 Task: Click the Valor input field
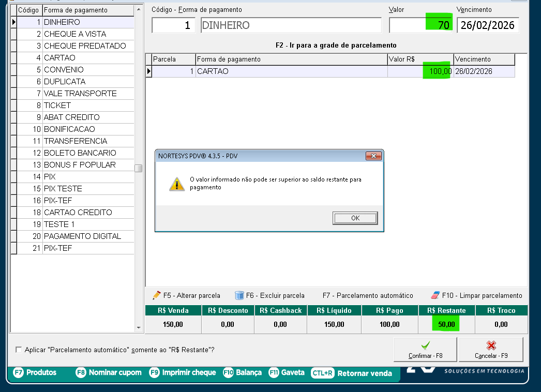click(420, 25)
